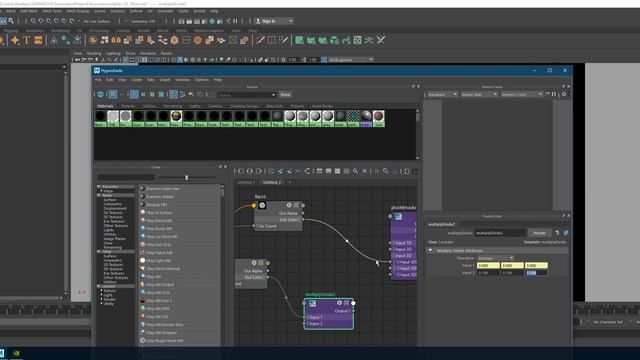Viewport: 640px width, 360px height.
Task: Open the Interior2 Color environment dropdown
Action: (x=521, y=94)
